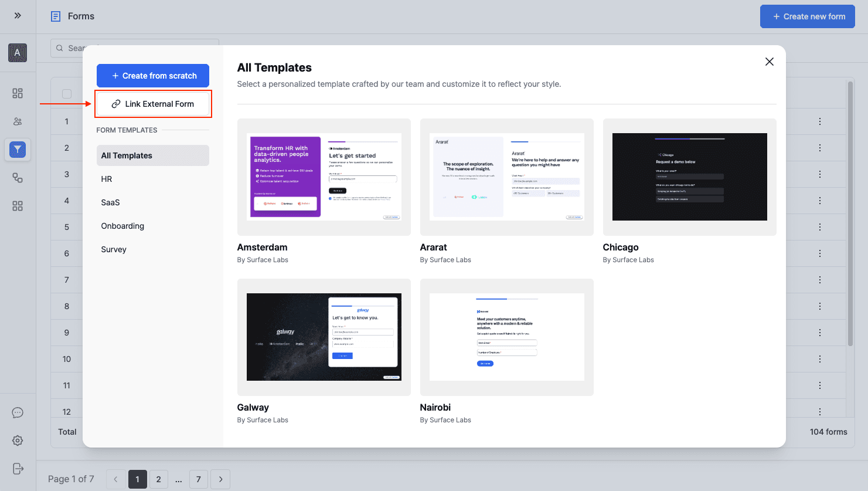This screenshot has width=868, height=491.
Task: Close the All Templates dialog
Action: [770, 62]
